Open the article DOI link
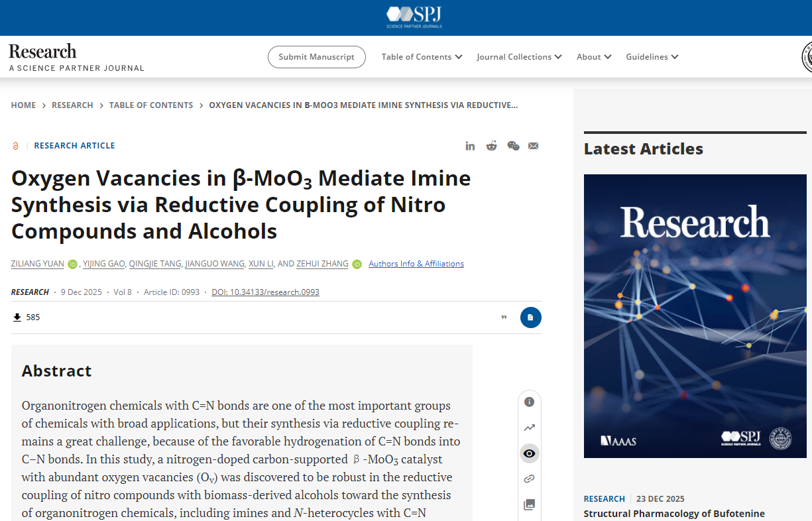The image size is (812, 521). 265,292
